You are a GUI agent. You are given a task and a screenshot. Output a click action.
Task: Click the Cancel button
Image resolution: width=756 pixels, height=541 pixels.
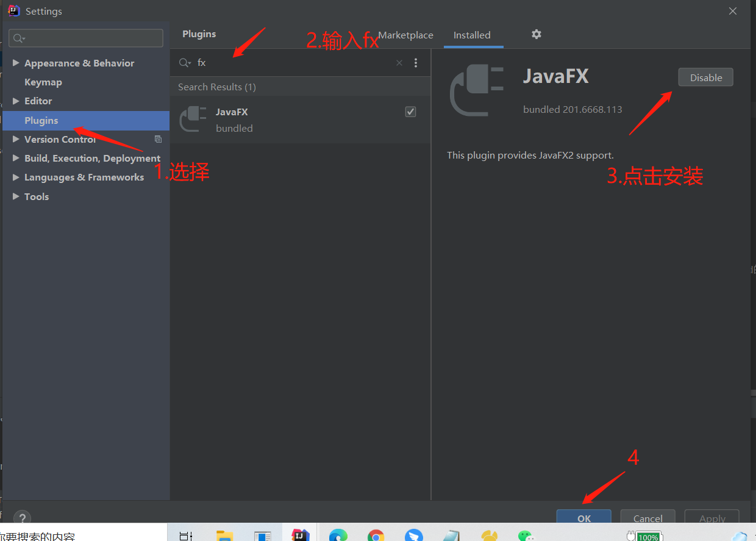pyautogui.click(x=647, y=517)
